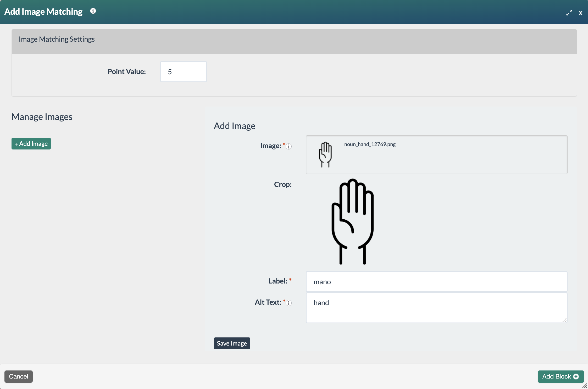The image size is (588, 389).
Task: Click the dialog resize grip in the corner
Action: (584, 386)
